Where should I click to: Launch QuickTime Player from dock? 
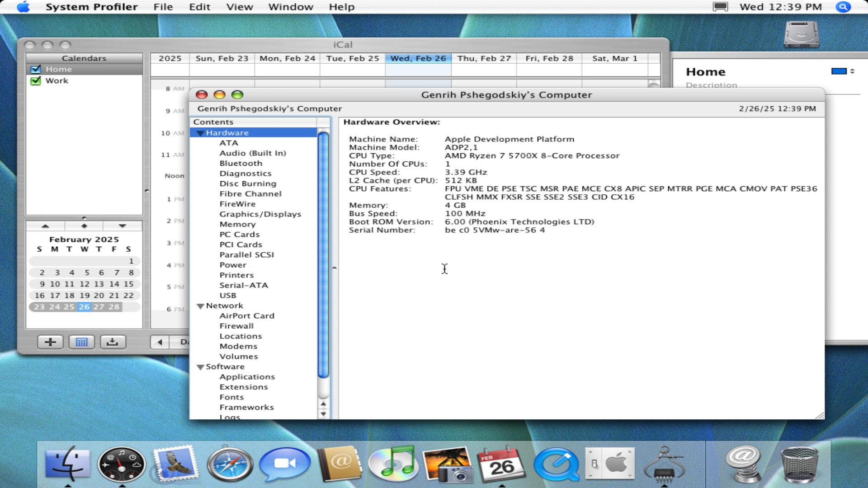(557, 465)
